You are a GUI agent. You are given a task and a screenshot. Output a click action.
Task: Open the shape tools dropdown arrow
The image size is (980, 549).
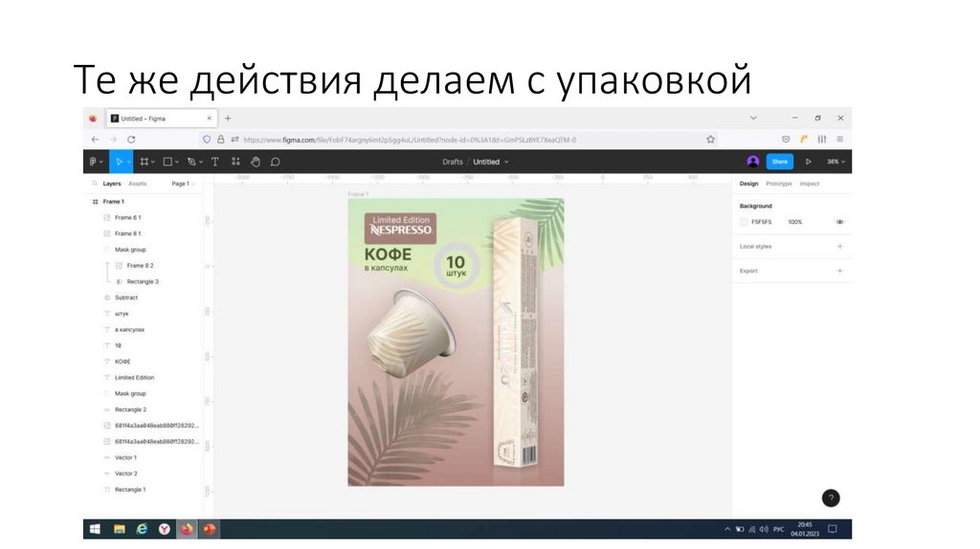click(x=177, y=162)
